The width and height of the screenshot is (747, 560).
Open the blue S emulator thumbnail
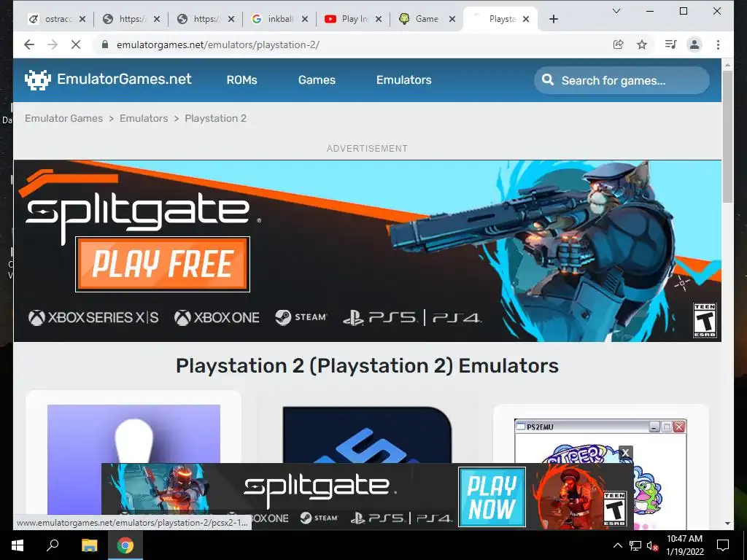click(x=367, y=435)
